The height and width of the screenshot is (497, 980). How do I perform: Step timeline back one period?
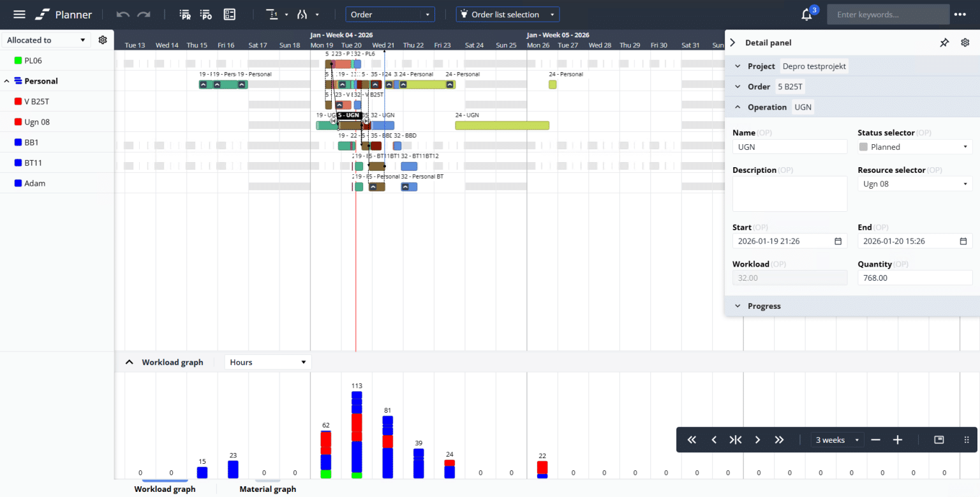pyautogui.click(x=714, y=440)
